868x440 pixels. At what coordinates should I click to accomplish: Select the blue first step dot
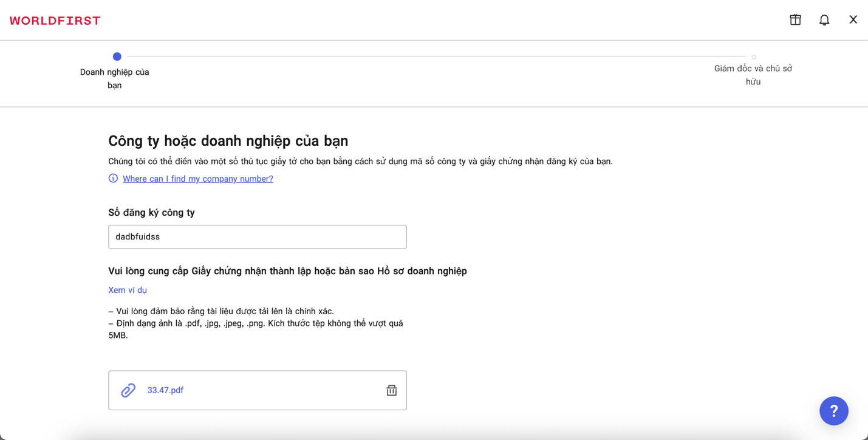pyautogui.click(x=117, y=57)
